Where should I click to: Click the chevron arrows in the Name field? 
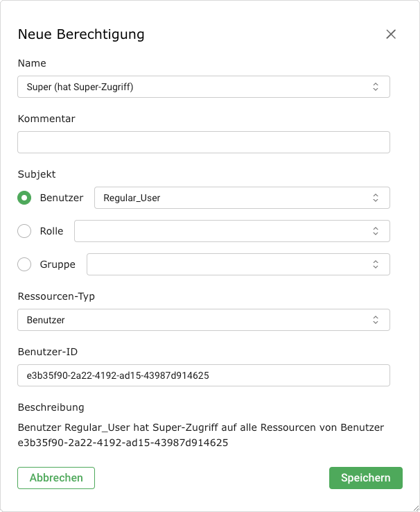[x=375, y=87]
